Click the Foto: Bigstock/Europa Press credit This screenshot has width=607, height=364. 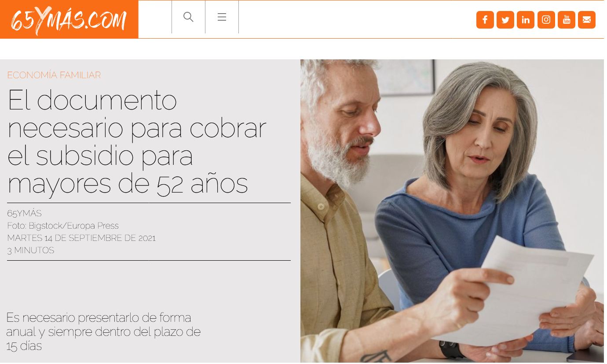click(x=63, y=226)
